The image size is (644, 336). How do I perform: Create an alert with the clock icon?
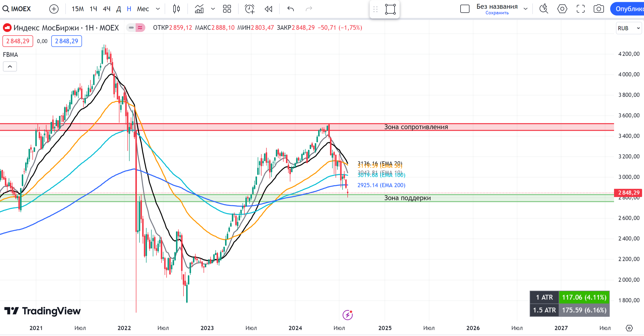point(249,9)
